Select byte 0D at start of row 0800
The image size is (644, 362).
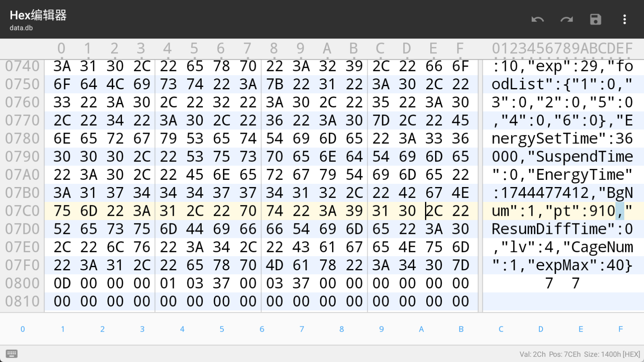pyautogui.click(x=62, y=283)
